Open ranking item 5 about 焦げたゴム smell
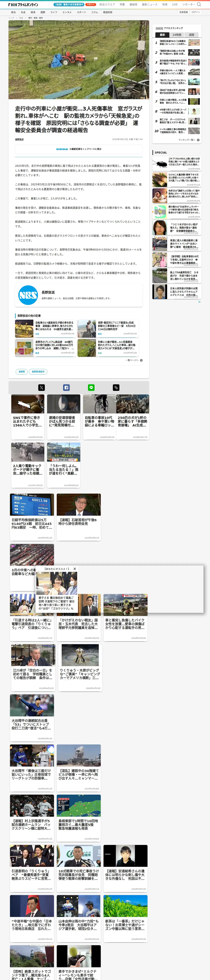The width and height of the screenshot is (210, 980). coord(177,82)
